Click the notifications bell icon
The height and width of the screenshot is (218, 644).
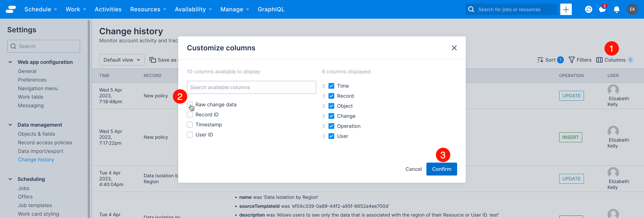617,9
